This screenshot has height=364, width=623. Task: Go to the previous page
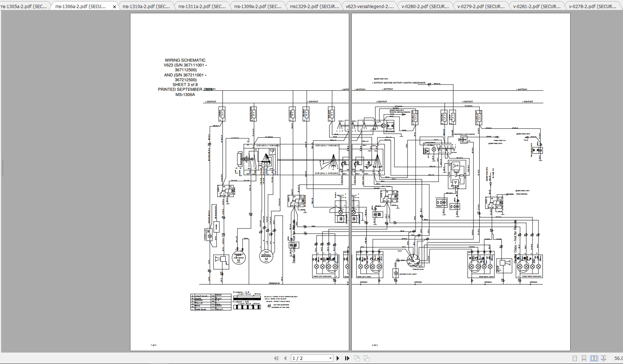point(285,358)
